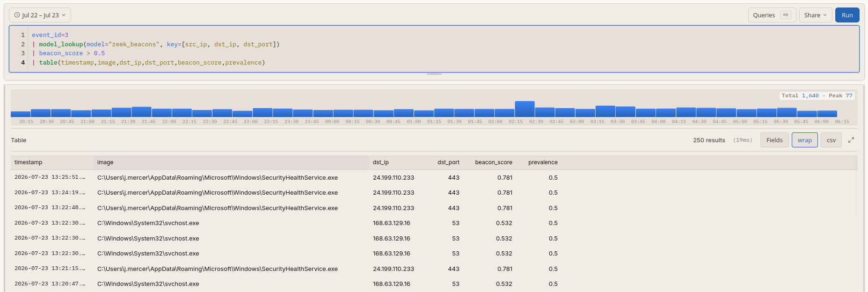Select timestamp 2026-07-23 13:22:48 cell

click(x=50, y=208)
